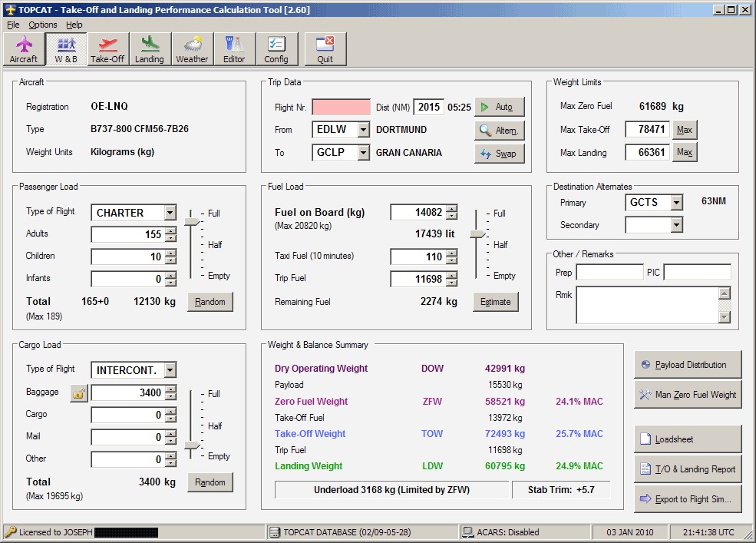The height and width of the screenshot is (543, 756).
Task: Expand the Primary alternate GCTS dropdown
Action: [676, 203]
